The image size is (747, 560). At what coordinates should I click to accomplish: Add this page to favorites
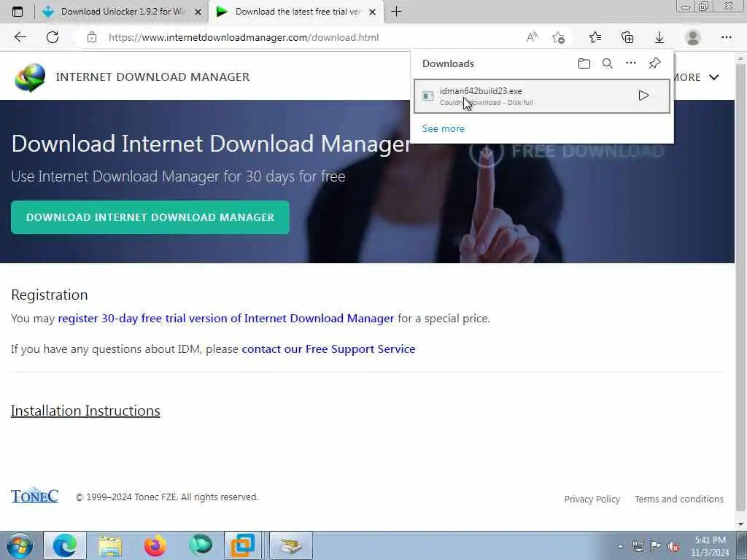tap(558, 37)
